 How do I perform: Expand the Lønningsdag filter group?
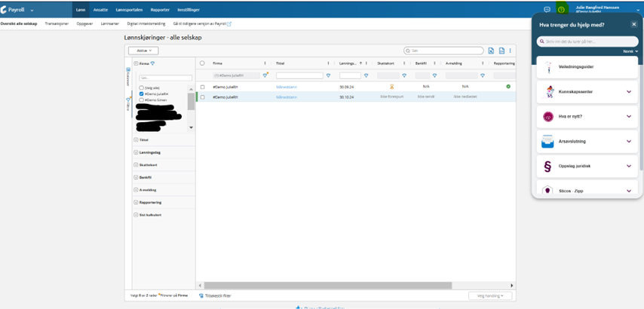click(x=136, y=152)
